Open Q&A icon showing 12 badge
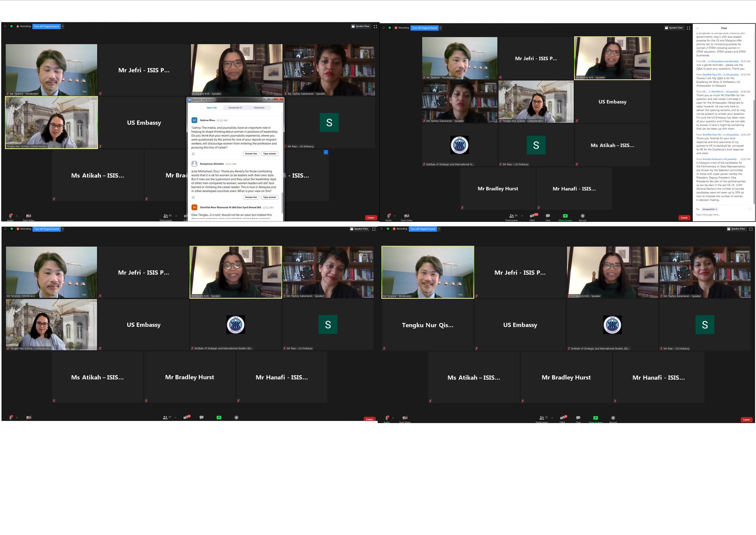 [x=532, y=216]
